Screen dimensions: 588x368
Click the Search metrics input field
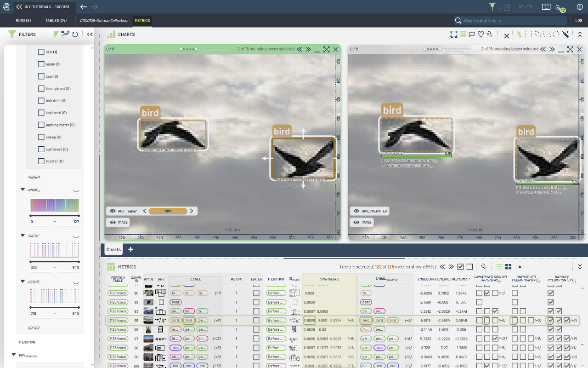point(510,21)
